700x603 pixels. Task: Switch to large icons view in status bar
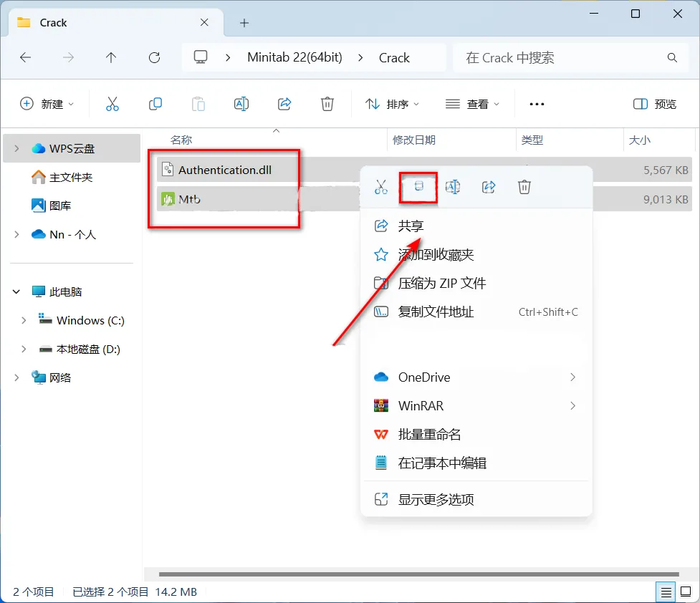686,592
